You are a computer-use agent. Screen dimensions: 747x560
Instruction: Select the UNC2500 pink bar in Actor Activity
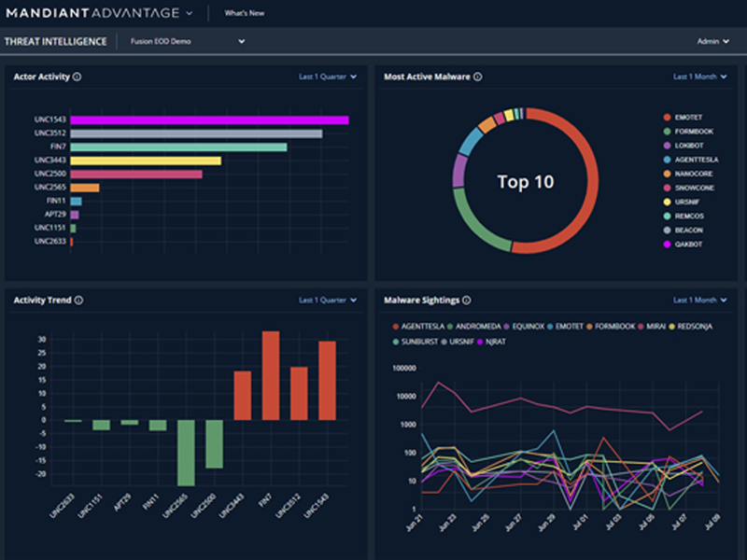[x=136, y=175]
